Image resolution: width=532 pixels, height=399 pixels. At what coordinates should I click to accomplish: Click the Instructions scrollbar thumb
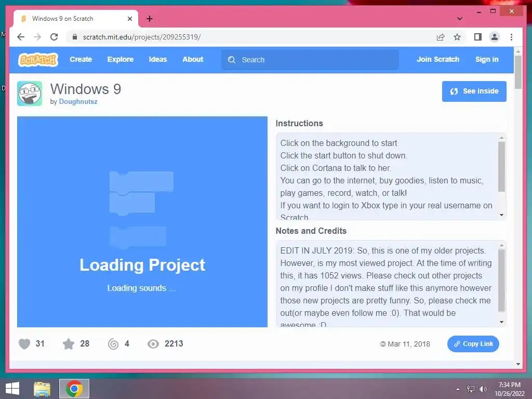[501, 167]
